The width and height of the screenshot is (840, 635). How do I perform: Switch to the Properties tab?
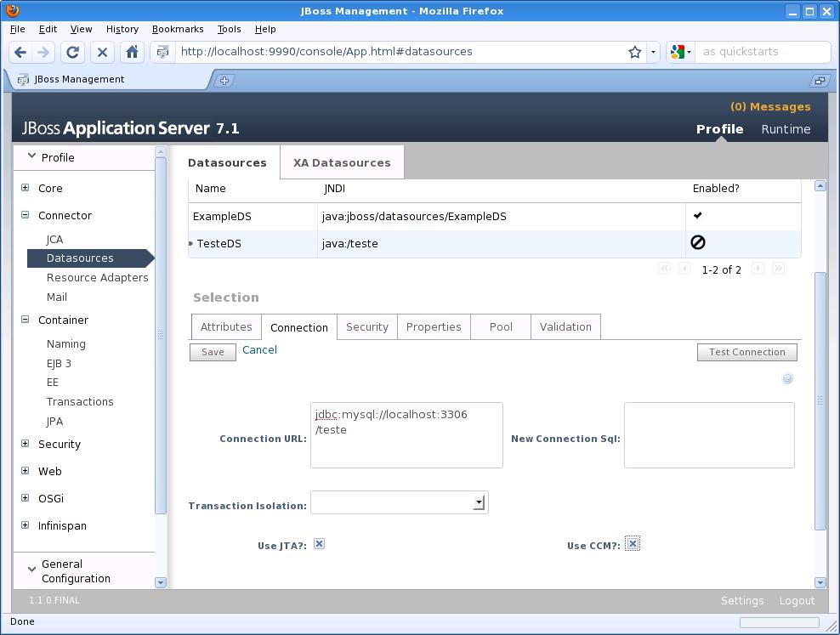click(434, 326)
